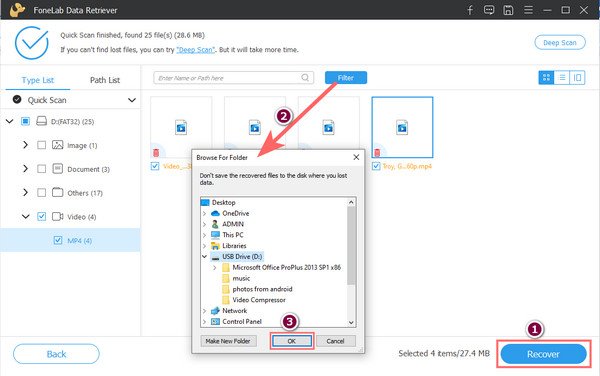Click the Image category icon
The height and width of the screenshot is (376, 600).
pos(57,145)
